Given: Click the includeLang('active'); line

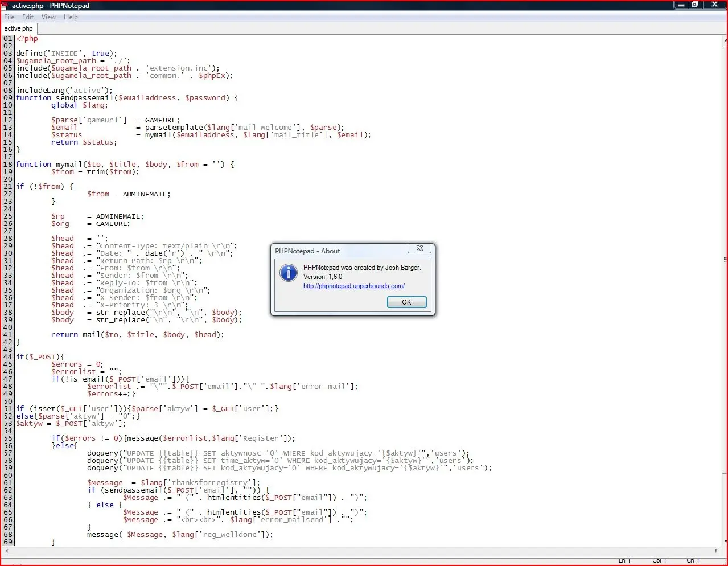Looking at the screenshot, I should [x=64, y=91].
